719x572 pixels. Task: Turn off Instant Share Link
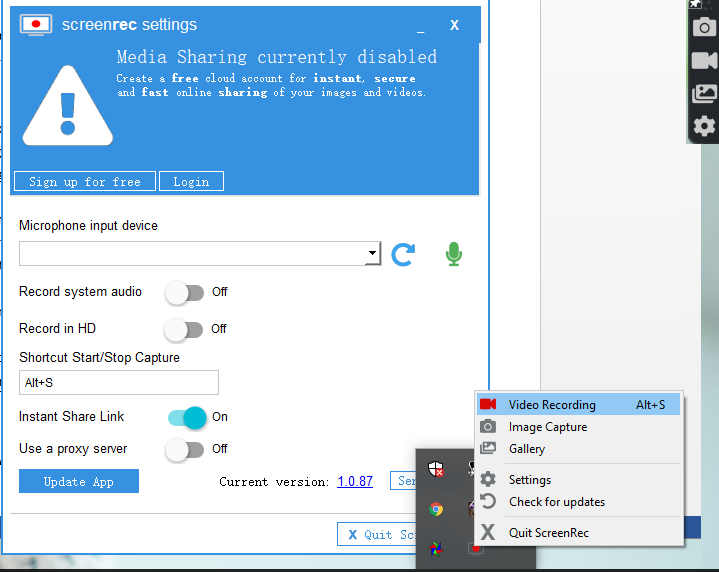click(187, 418)
